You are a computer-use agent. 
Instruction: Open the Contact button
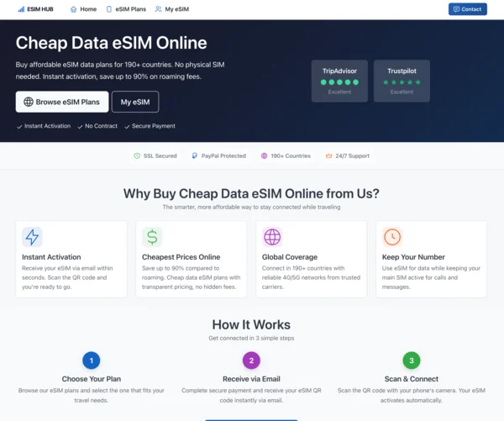468,9
